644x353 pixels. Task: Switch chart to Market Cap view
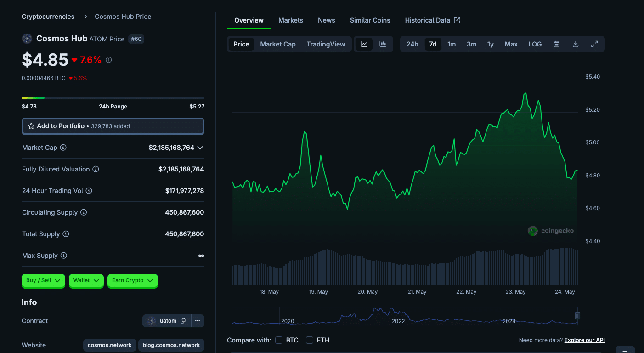278,44
